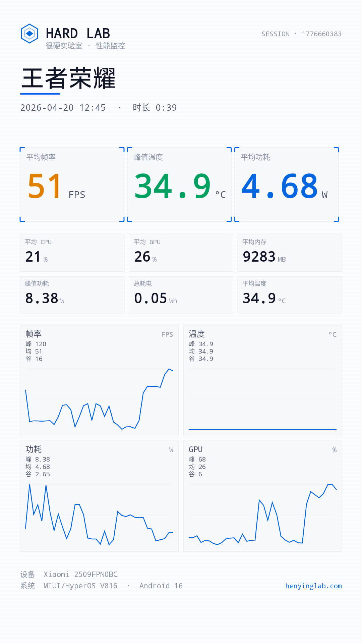Open the 平均帧率 51 FPS card
The image size is (362, 644).
click(x=72, y=184)
